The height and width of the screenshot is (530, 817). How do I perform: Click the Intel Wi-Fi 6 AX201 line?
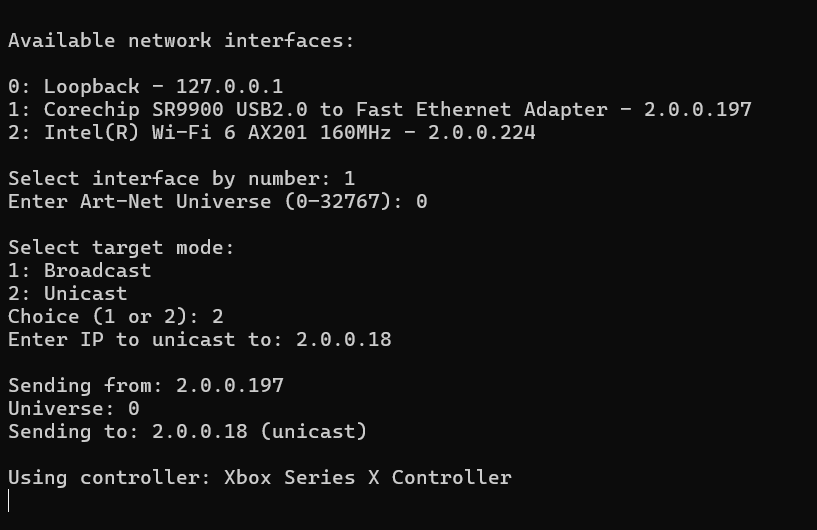point(271,132)
